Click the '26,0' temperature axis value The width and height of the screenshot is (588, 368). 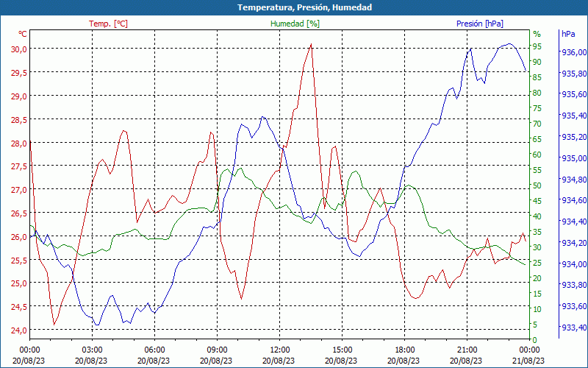(19, 236)
